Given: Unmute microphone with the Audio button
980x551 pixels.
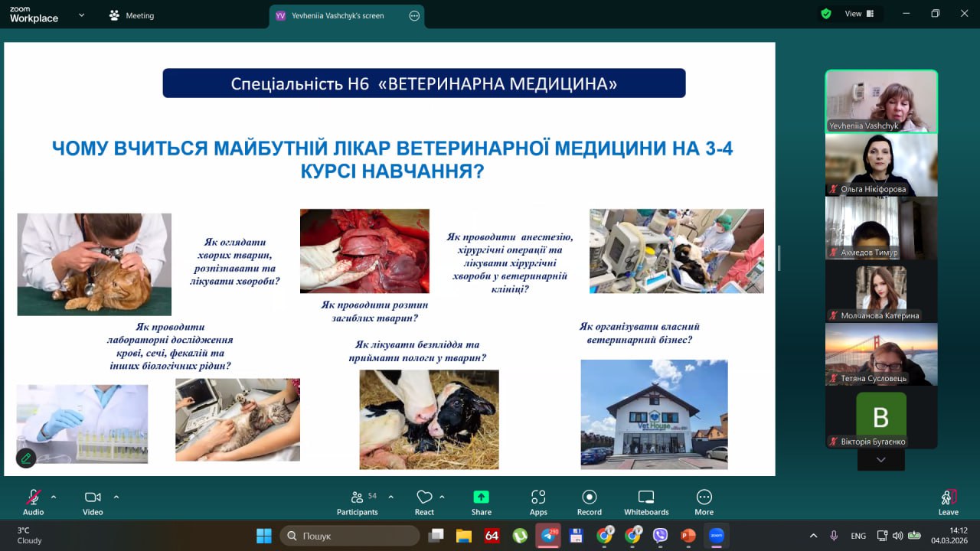Looking at the screenshot, I should coord(33,501).
